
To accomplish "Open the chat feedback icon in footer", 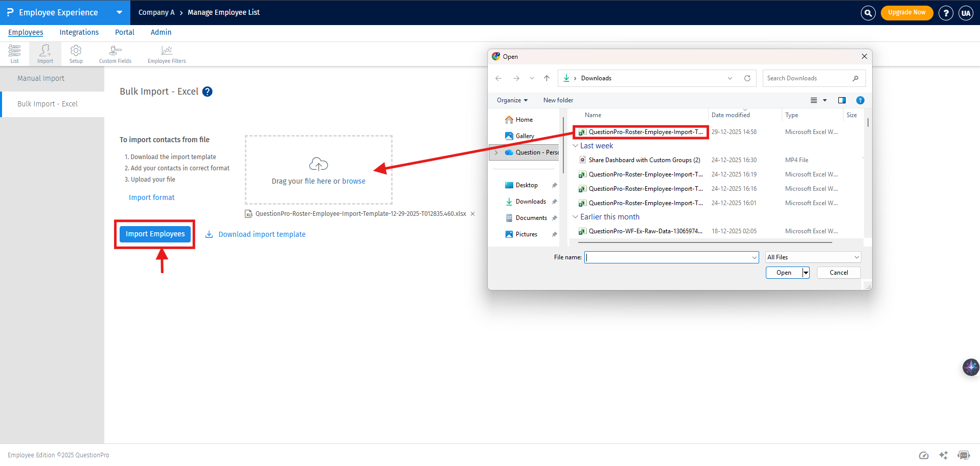I will click(x=964, y=455).
